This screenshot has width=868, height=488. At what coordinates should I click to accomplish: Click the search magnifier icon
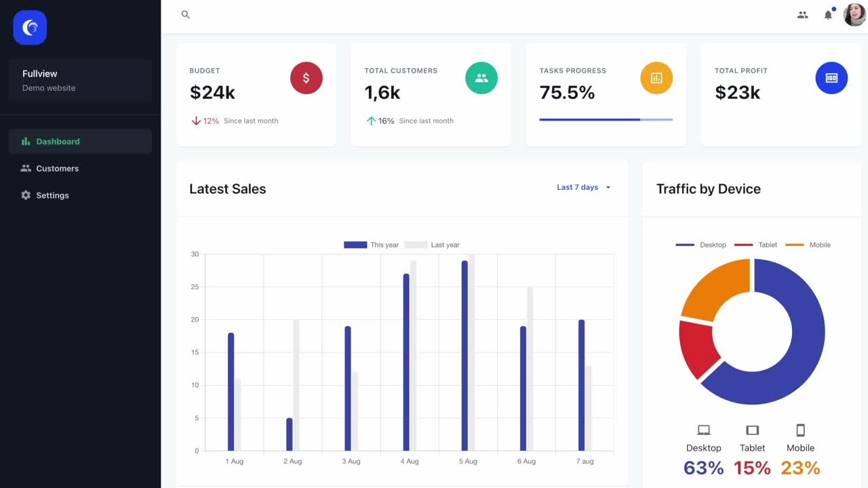(x=185, y=15)
